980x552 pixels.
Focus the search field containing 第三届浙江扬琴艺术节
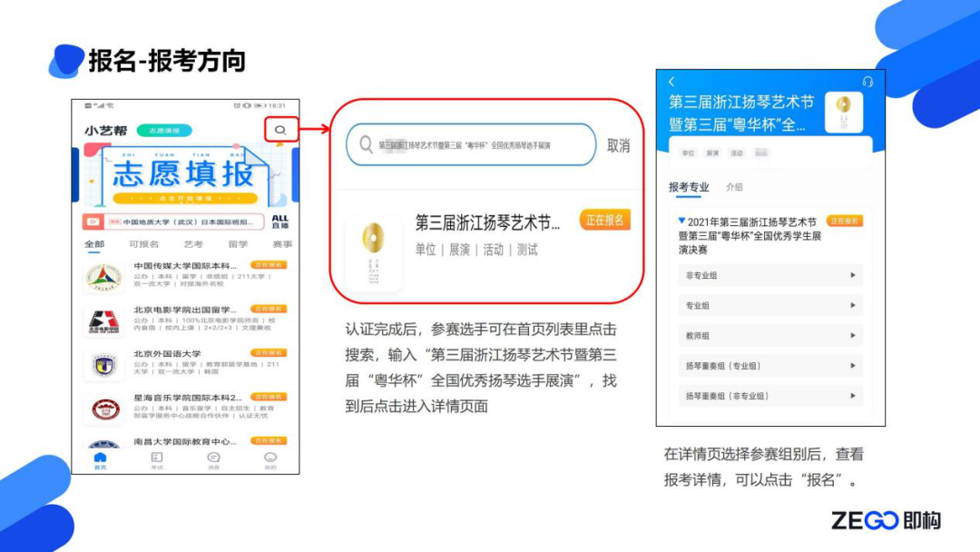pos(471,145)
